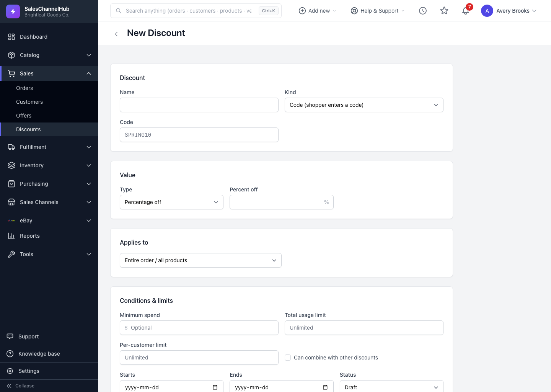Expand the Fulfillment section chevron
This screenshot has height=392, width=551.
point(89,147)
